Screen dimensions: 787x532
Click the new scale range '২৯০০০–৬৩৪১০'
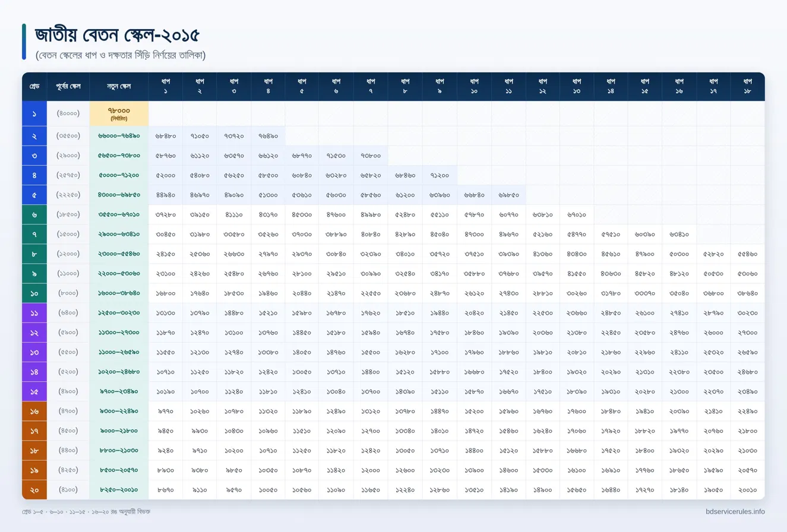(x=119, y=234)
